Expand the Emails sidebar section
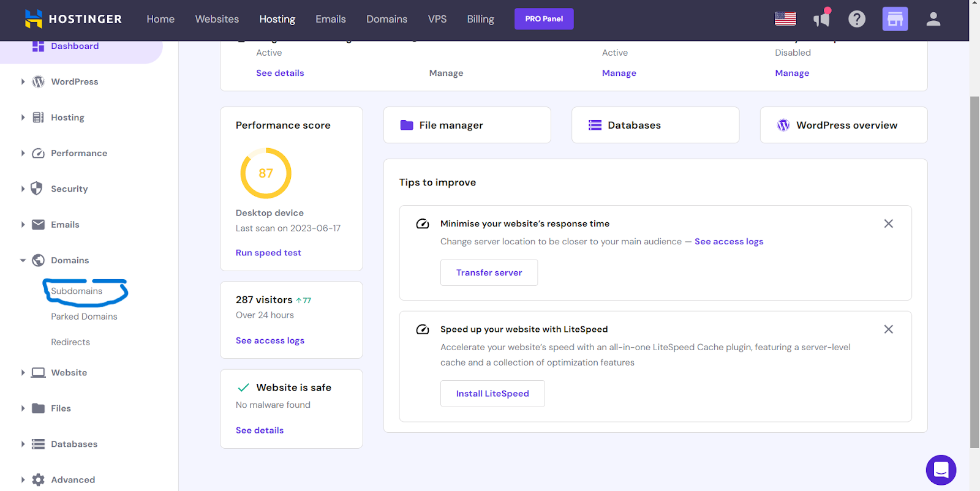The width and height of the screenshot is (980, 491). click(23, 225)
